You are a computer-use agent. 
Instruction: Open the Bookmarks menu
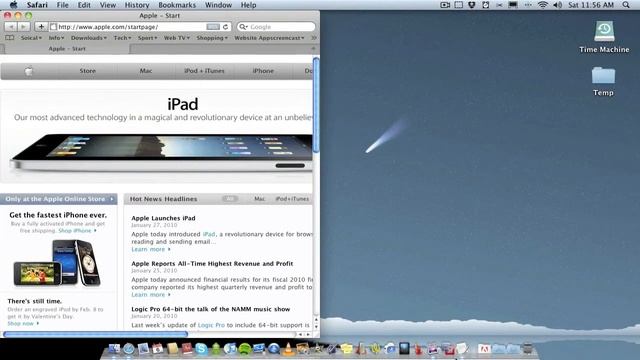pos(177,5)
